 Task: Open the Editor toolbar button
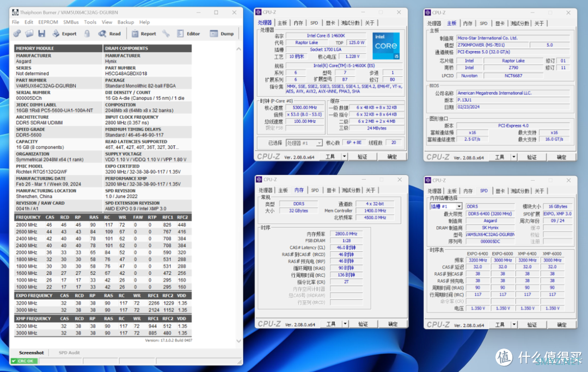(188, 34)
